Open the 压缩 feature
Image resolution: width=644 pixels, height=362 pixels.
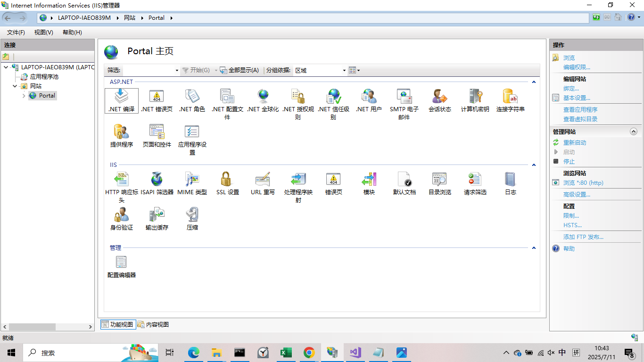pos(192,219)
